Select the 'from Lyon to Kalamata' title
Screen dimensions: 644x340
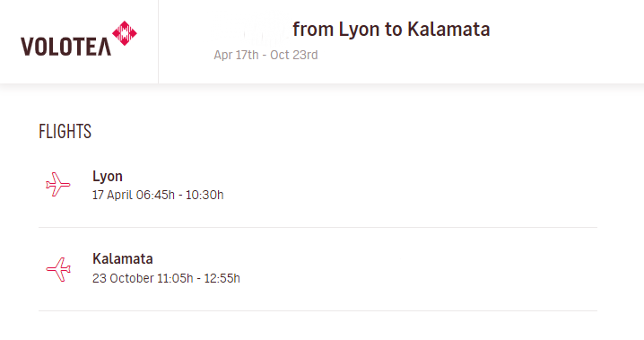tap(391, 29)
